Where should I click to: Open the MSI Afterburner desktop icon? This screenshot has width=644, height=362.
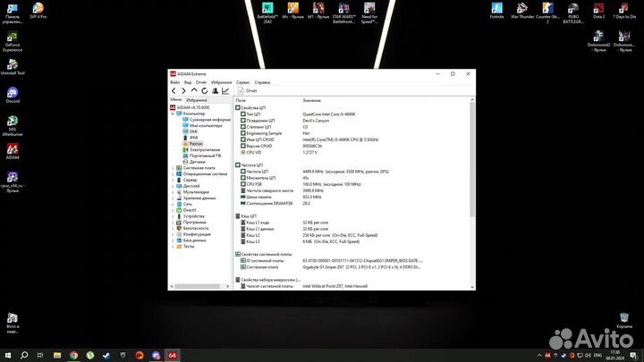pyautogui.click(x=13, y=126)
